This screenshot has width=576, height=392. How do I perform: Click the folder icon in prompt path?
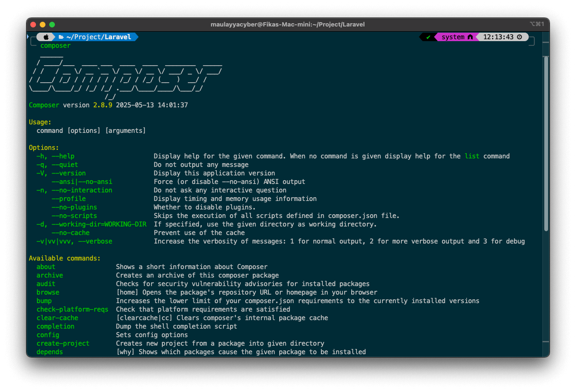pyautogui.click(x=61, y=37)
